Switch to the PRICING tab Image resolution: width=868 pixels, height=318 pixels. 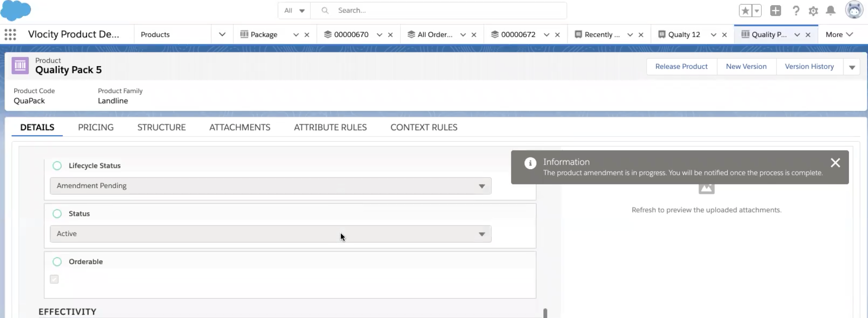point(96,127)
